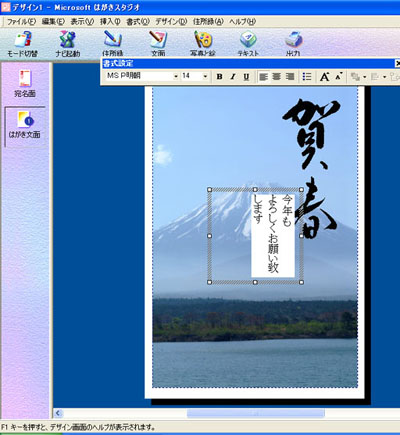Click the 出力 printer output icon
400x435 pixels.
click(293, 43)
